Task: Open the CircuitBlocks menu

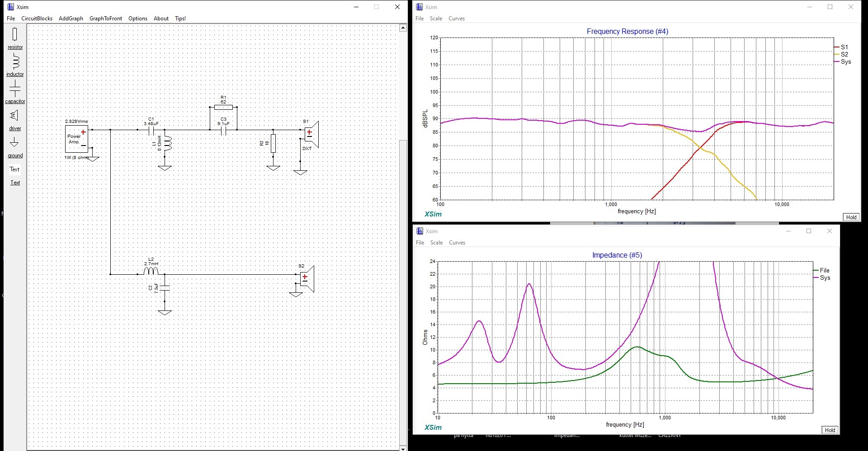Action: pyautogui.click(x=37, y=19)
